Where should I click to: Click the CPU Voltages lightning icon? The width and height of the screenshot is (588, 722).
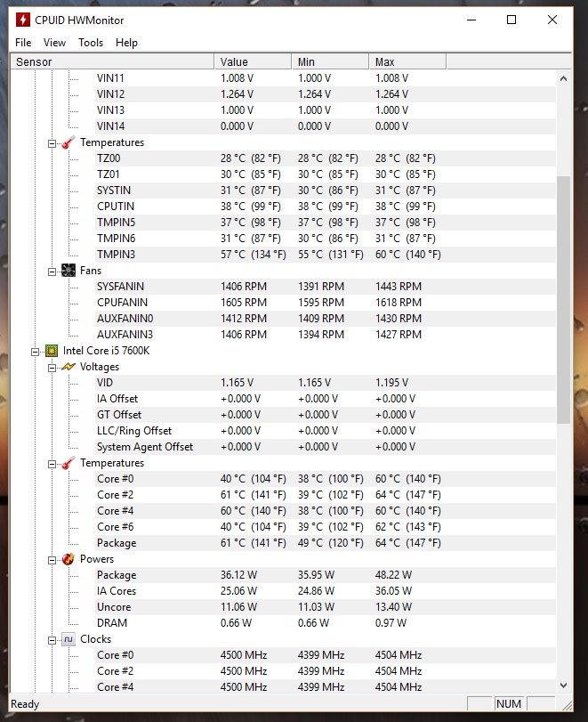[x=68, y=367]
